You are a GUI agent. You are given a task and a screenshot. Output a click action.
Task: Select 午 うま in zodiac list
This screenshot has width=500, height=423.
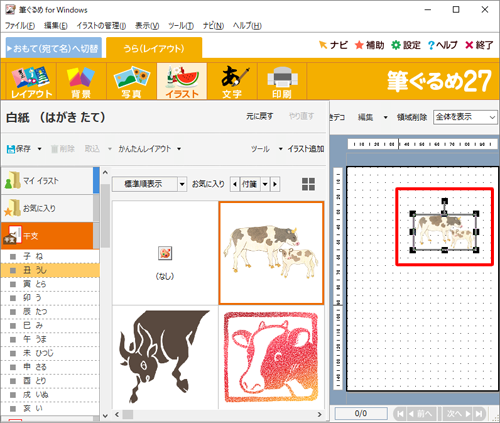(50, 339)
